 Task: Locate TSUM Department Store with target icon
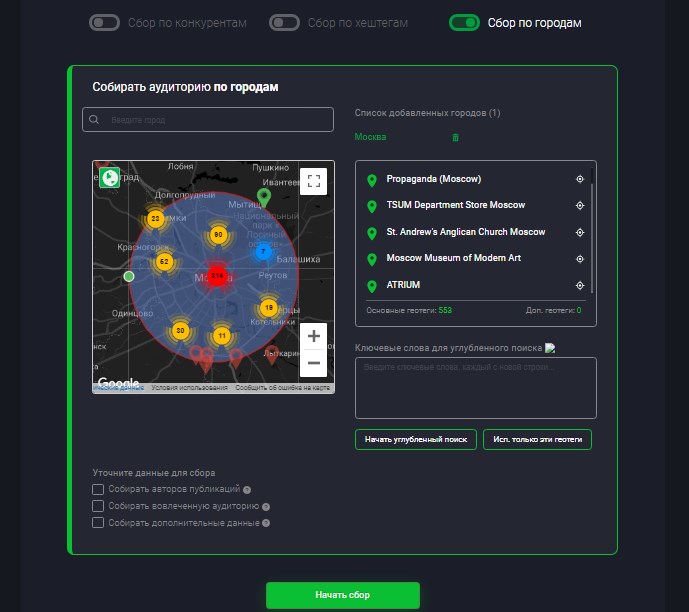pos(580,205)
